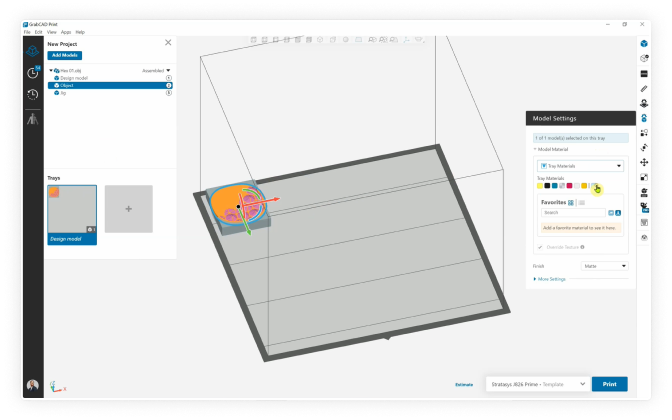This screenshot has width=672, height=420.
Task: Click the Add Models button
Action: 66,55
